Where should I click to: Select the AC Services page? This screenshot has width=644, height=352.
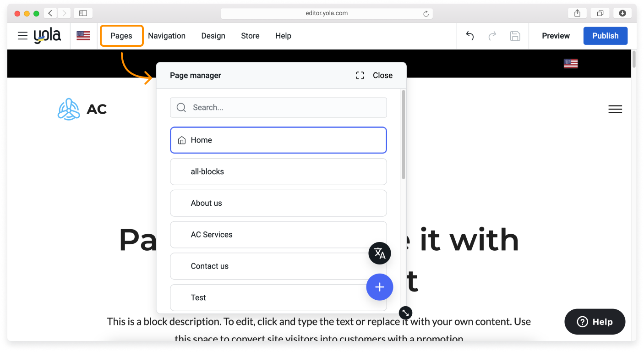coord(278,235)
